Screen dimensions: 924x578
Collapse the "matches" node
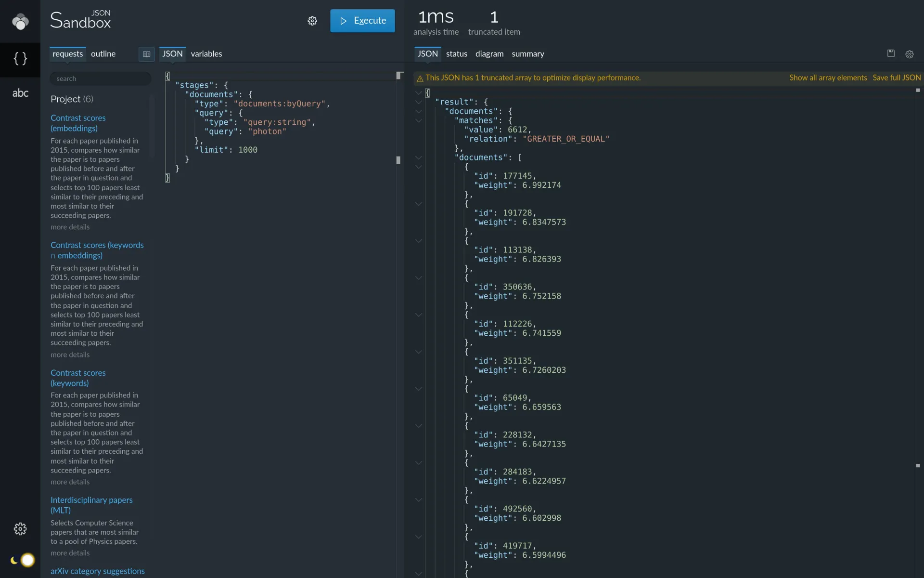coord(419,120)
